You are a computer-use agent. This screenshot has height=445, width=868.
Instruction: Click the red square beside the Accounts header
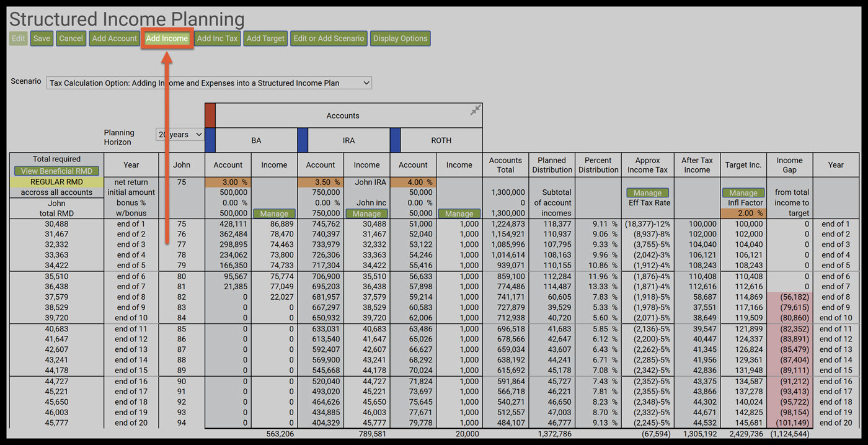coord(210,115)
